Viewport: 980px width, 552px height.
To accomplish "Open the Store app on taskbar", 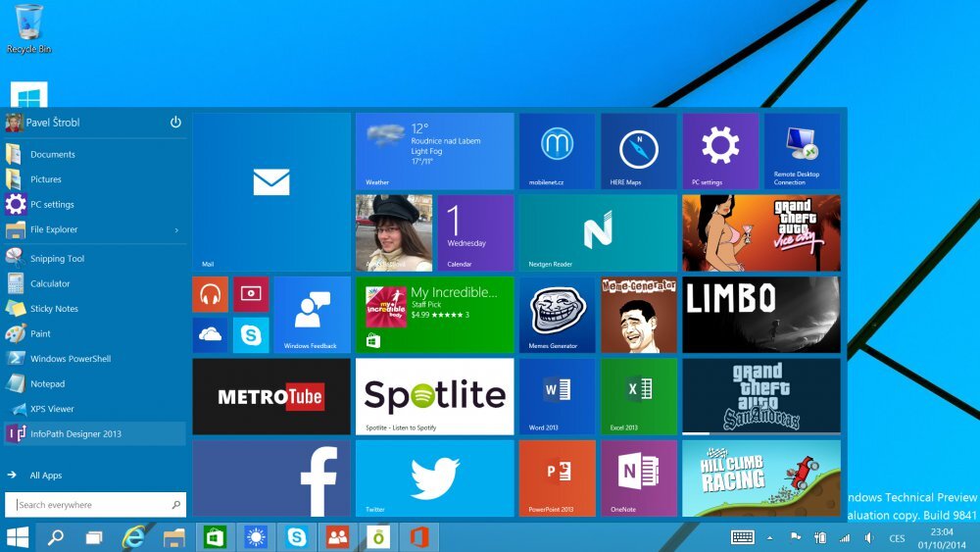I will [x=215, y=537].
